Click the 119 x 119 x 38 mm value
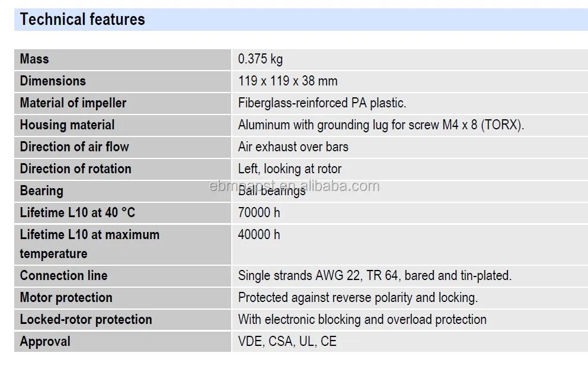588x372 pixels. click(x=287, y=81)
